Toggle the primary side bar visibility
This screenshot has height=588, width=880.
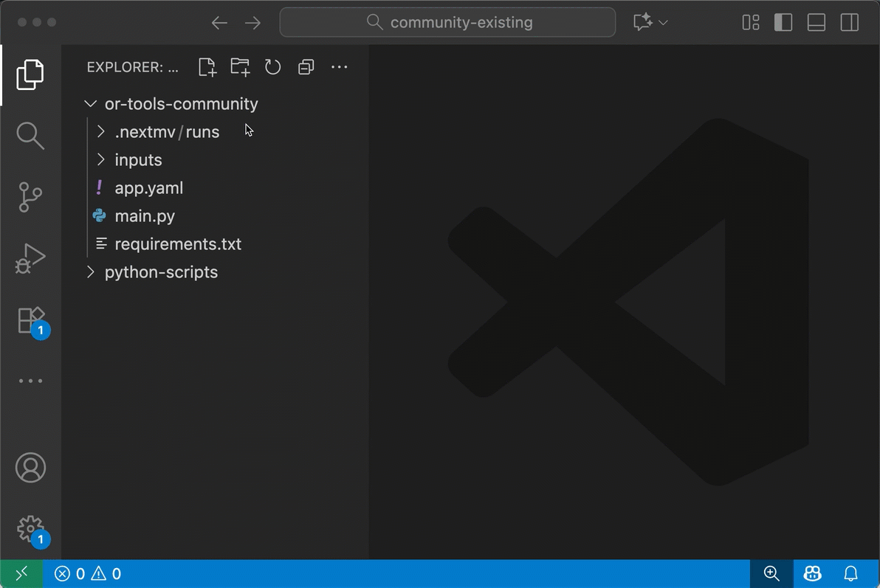pyautogui.click(x=783, y=22)
